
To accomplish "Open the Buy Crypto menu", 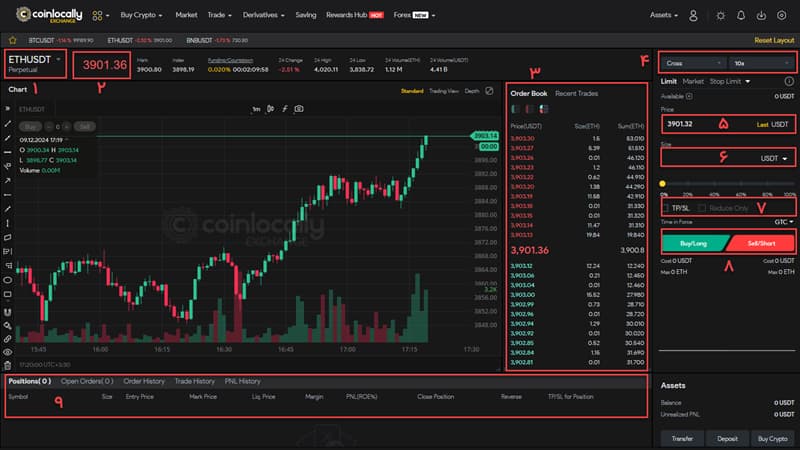I will click(x=141, y=15).
